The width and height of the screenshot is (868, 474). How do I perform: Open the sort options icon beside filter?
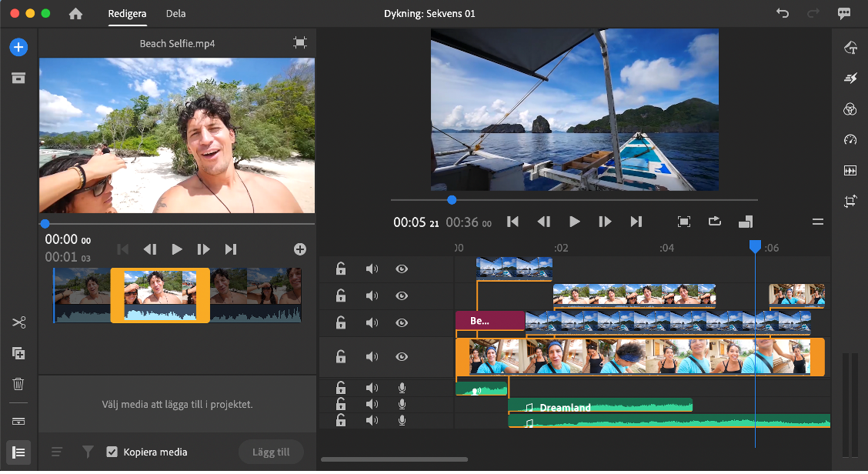(x=57, y=452)
